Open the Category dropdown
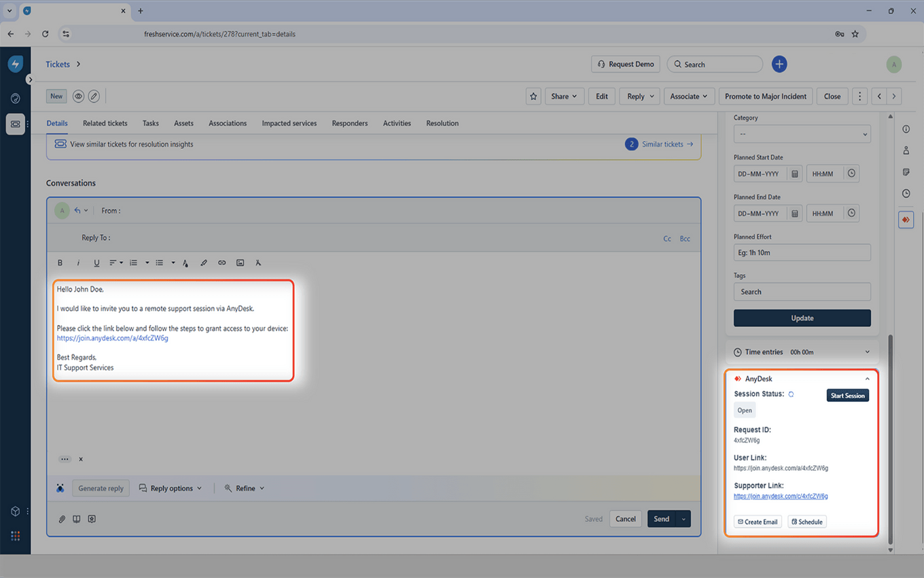924x578 pixels. pos(802,133)
